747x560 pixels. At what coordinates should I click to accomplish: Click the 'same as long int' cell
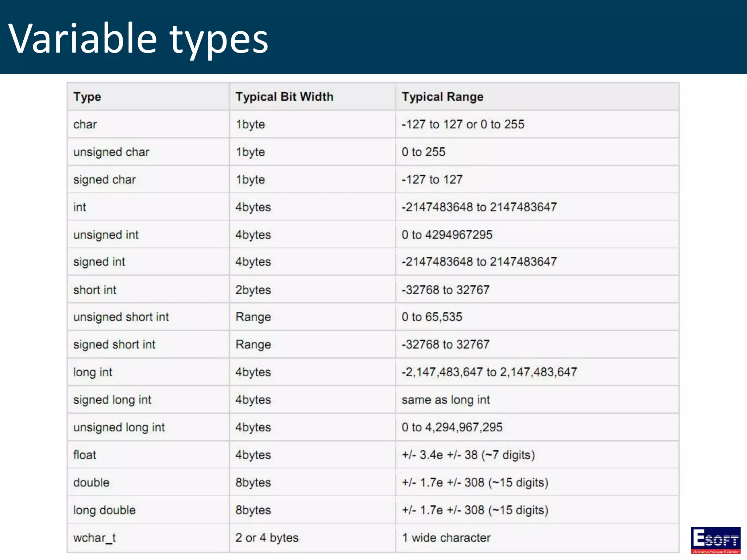coord(446,400)
